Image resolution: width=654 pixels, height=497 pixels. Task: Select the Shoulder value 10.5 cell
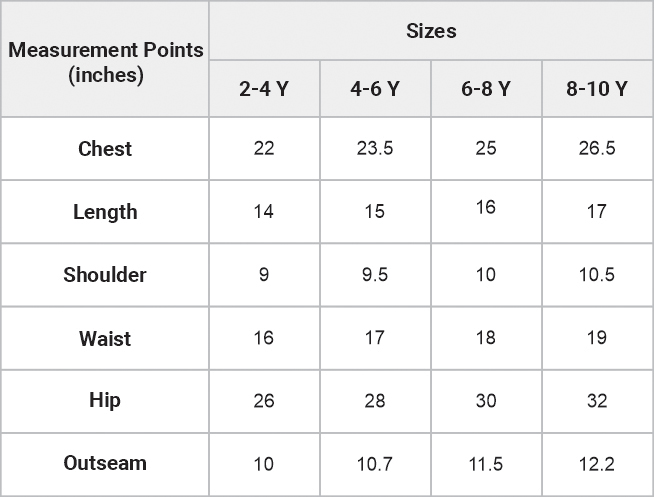[x=597, y=275]
